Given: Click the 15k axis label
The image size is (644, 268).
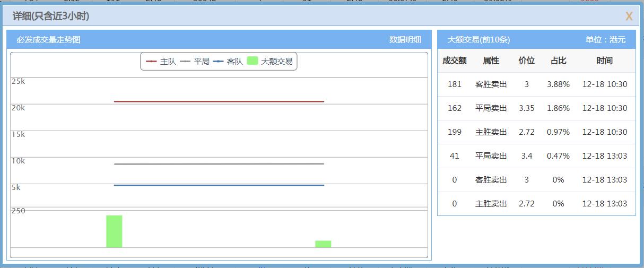Looking at the screenshot, I should click(19, 135).
